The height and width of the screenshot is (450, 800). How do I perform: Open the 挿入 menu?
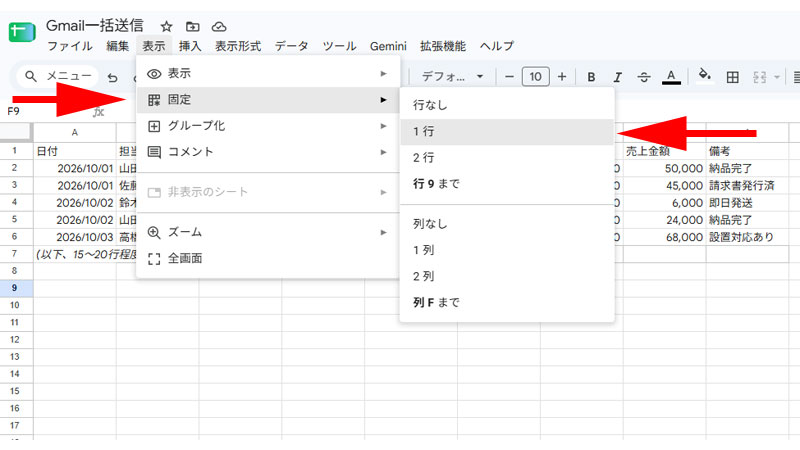click(190, 46)
